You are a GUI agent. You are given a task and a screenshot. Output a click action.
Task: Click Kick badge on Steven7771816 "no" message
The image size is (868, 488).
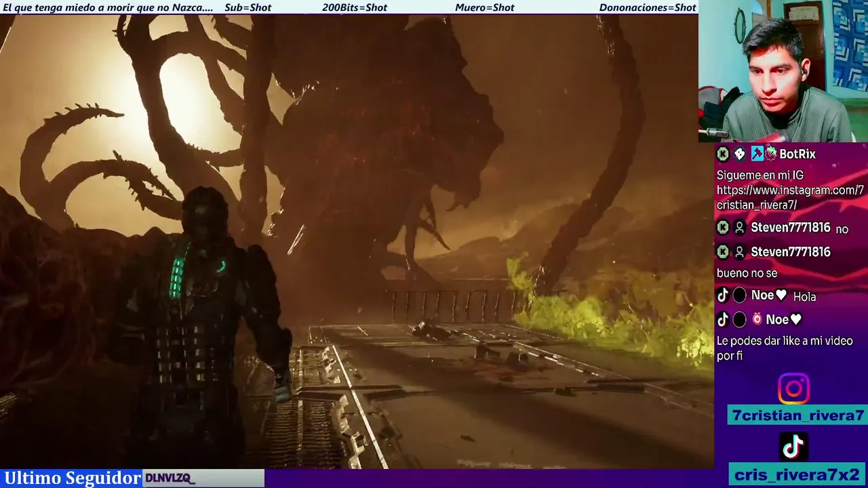click(723, 228)
